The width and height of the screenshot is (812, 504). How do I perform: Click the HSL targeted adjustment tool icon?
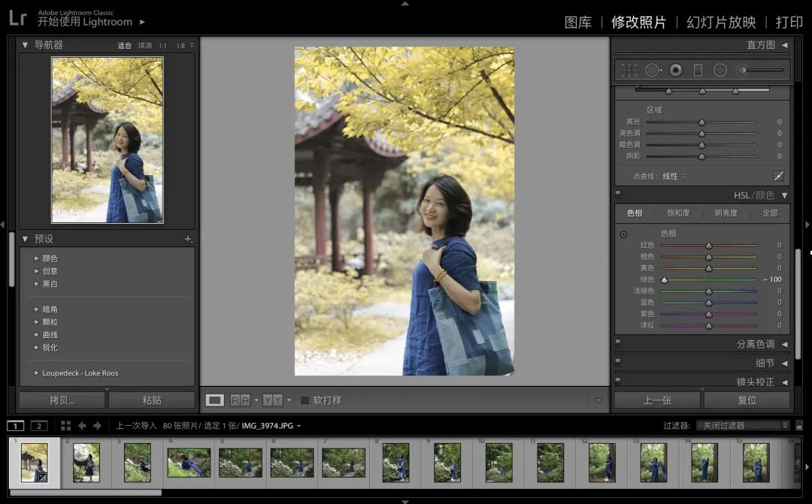click(x=623, y=234)
